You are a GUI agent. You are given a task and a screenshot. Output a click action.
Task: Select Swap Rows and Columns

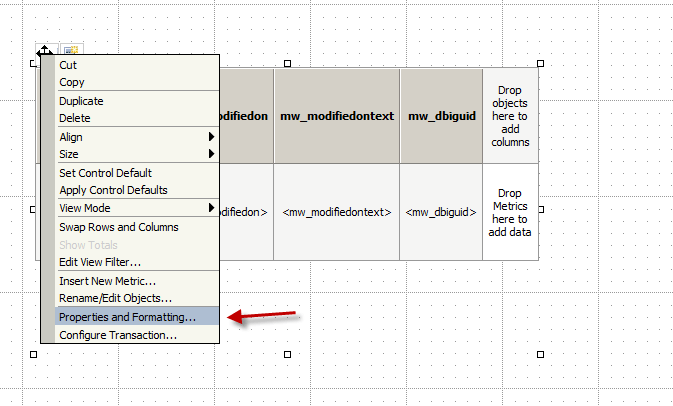tap(118, 227)
